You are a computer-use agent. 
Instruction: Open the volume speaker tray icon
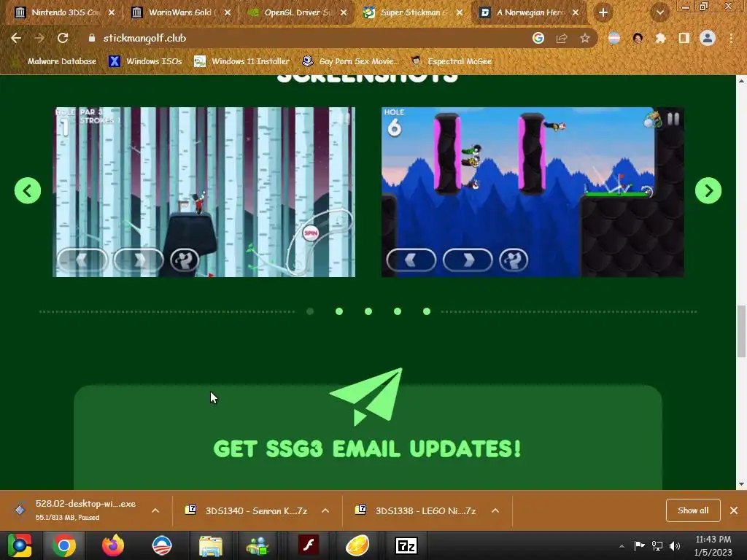coord(675,545)
